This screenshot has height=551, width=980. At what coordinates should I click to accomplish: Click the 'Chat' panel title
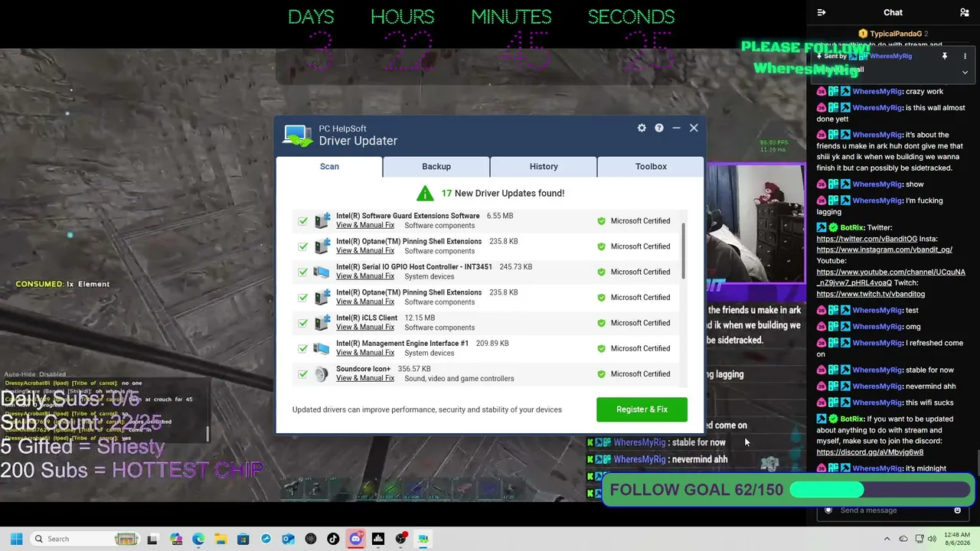tap(893, 12)
